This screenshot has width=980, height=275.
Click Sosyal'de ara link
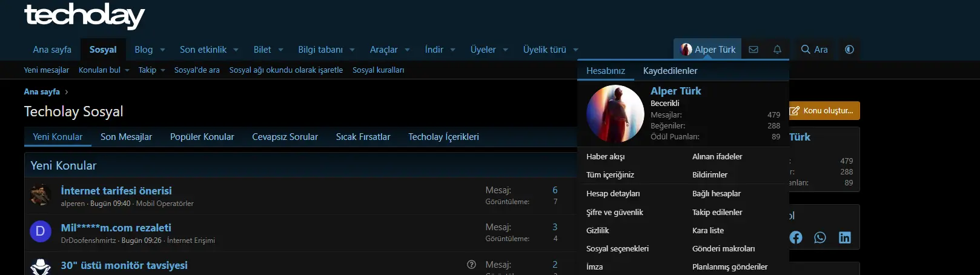click(x=197, y=70)
